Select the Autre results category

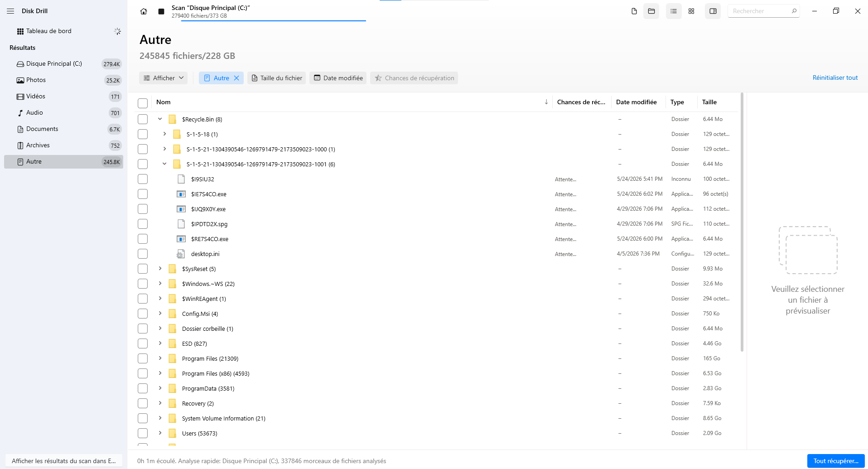click(63, 162)
